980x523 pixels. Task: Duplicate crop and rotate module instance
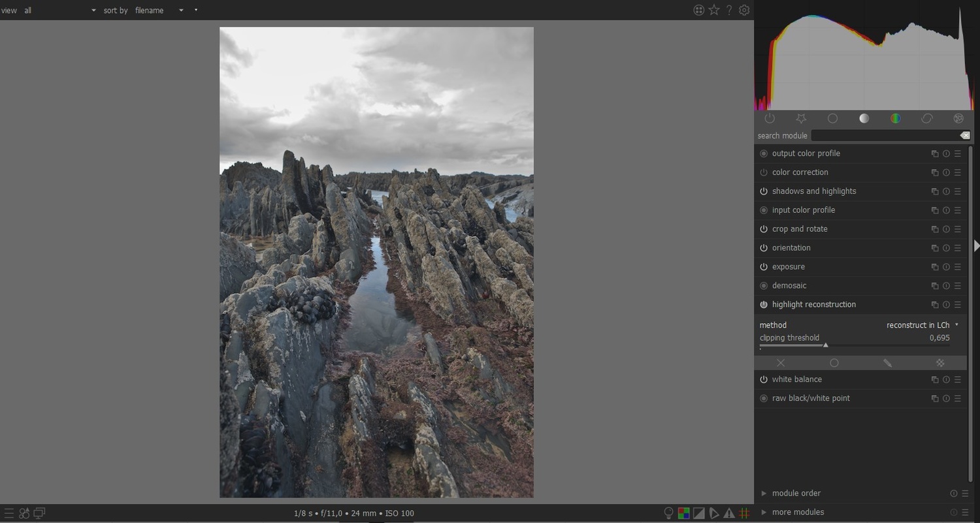935,229
